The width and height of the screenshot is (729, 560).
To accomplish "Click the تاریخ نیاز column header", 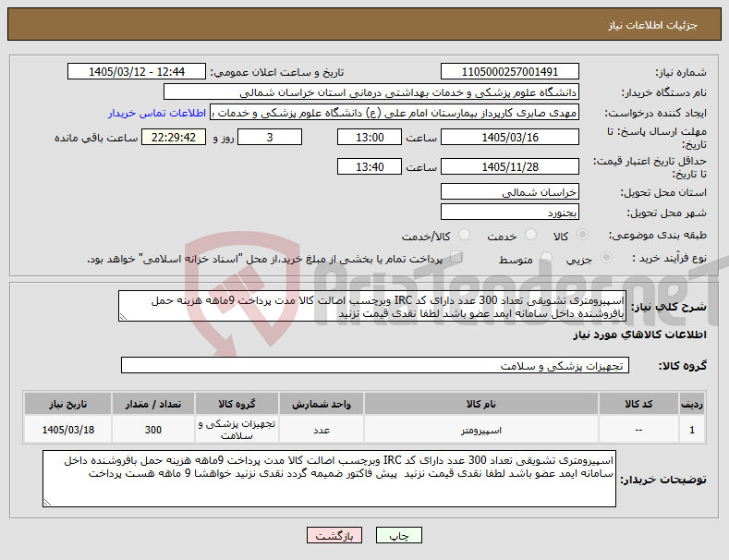I will (67, 404).
